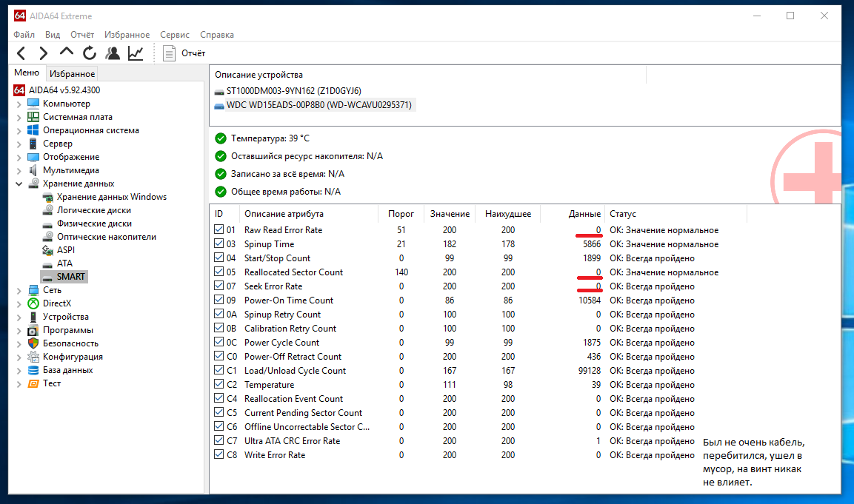Click the Отчёт report page icon
The image size is (854, 504).
pos(170,53)
